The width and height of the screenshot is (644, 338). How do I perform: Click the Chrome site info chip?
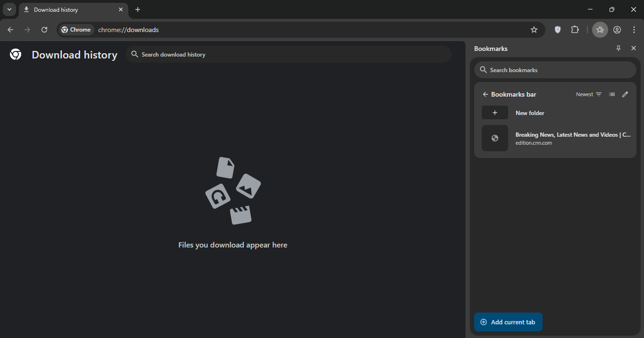(76, 30)
